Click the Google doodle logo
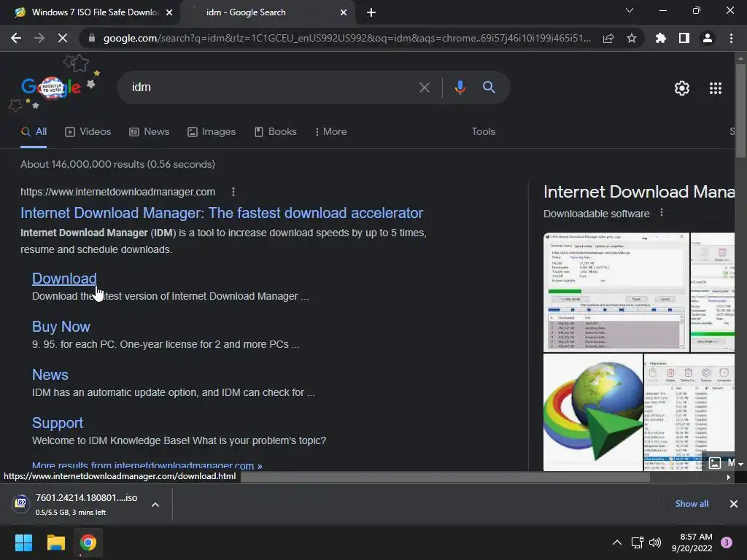This screenshot has width=747, height=560. [52, 87]
